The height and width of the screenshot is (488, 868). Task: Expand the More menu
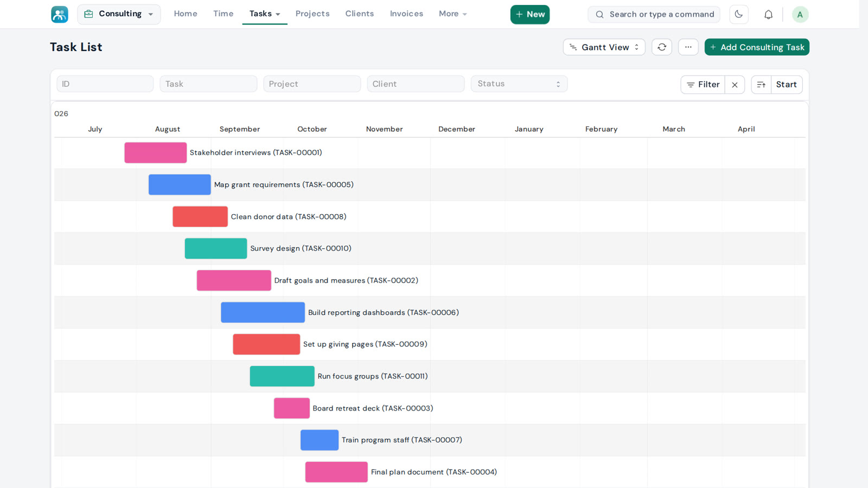click(452, 14)
